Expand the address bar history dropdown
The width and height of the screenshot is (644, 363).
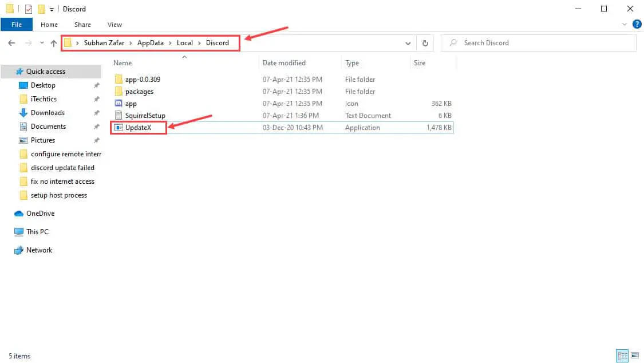(x=408, y=43)
